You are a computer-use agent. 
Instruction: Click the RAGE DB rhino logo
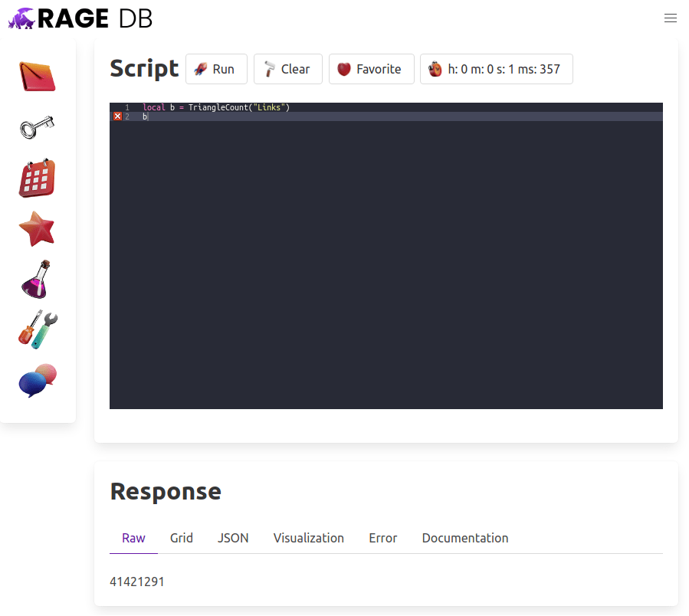click(80, 18)
